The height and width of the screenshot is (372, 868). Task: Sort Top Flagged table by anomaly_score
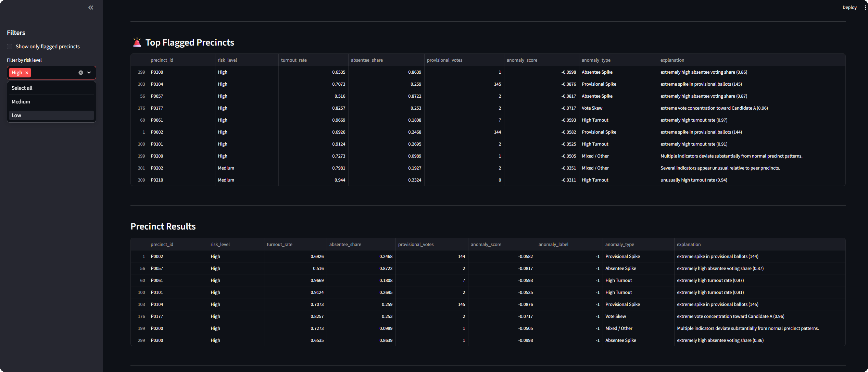[x=522, y=60]
